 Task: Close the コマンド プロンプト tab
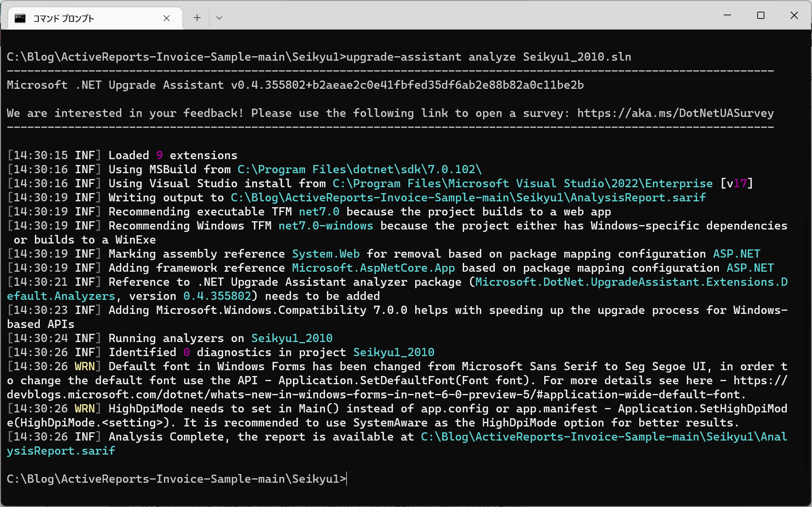pos(166,18)
